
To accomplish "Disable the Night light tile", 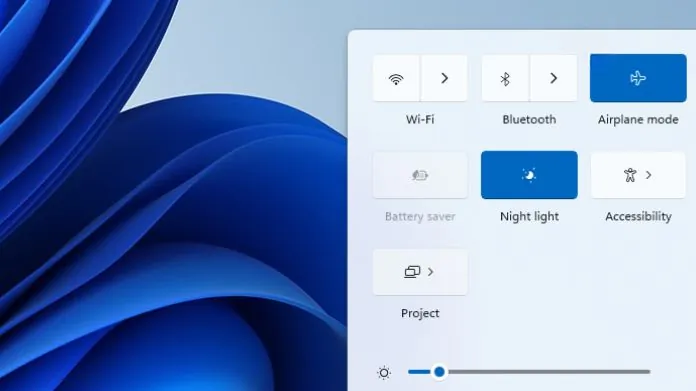I will click(529, 175).
